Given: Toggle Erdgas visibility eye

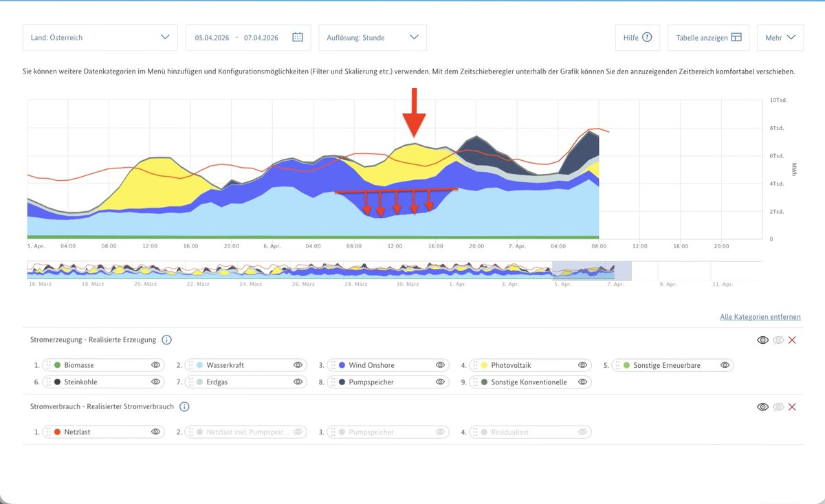Looking at the screenshot, I should click(298, 382).
